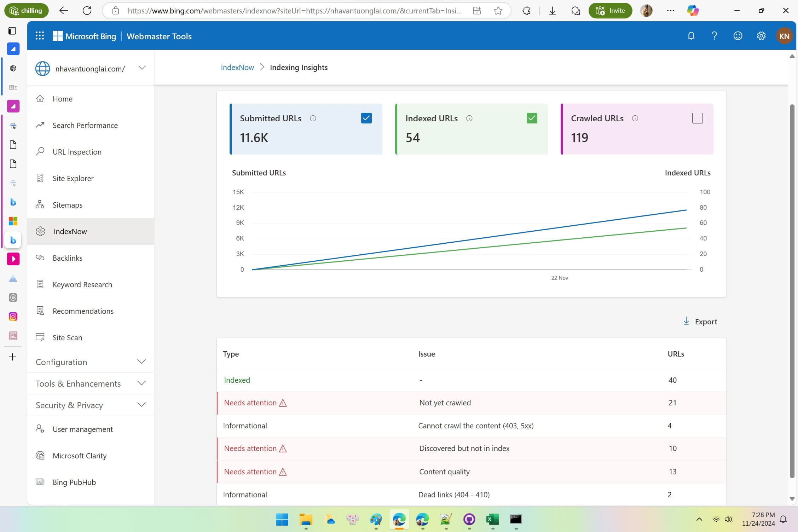Open Windows Start menu
Viewport: 798px width, 532px height.
point(282,519)
